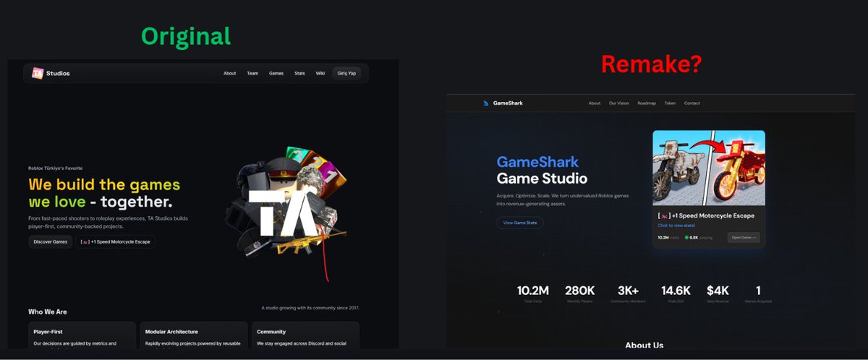This screenshot has width=868, height=360.
Task: Open About in TA Studios navbar
Action: pos(229,73)
